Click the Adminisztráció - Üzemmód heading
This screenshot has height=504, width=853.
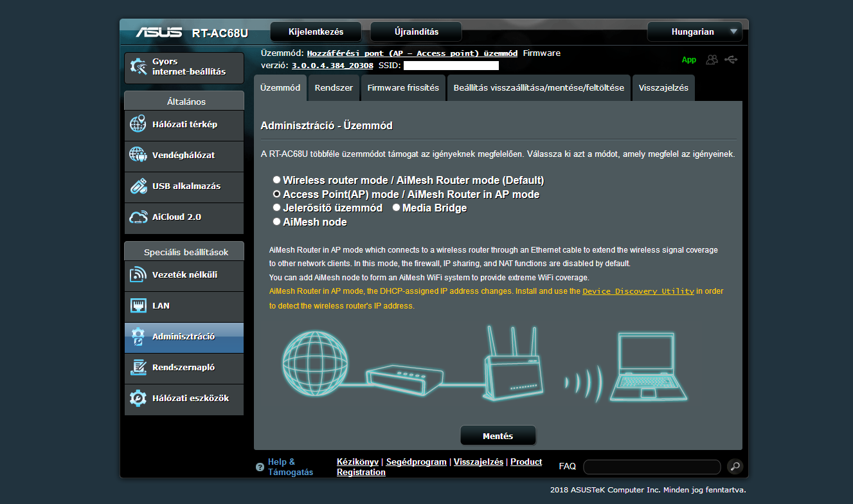327,125
